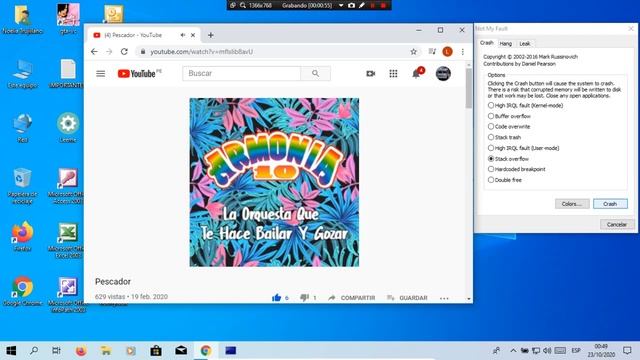Click the scrollbar down arrow in Chrome

pyautogui.click(x=469, y=299)
